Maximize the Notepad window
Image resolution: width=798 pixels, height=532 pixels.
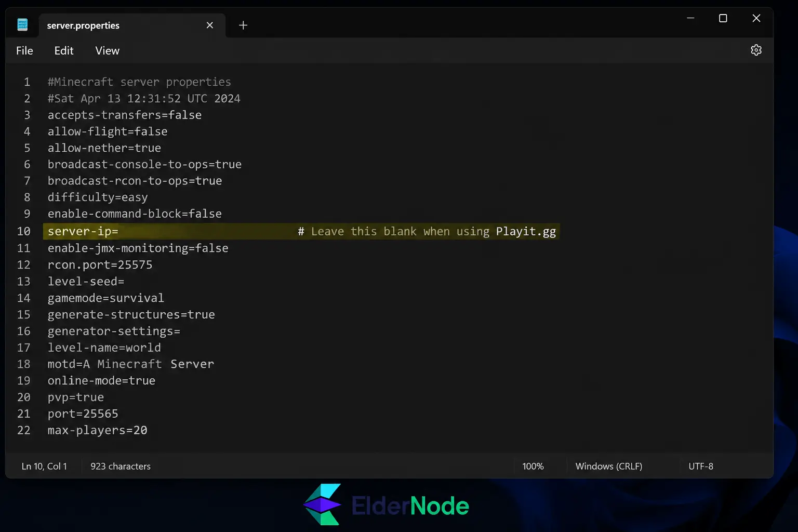723,18
